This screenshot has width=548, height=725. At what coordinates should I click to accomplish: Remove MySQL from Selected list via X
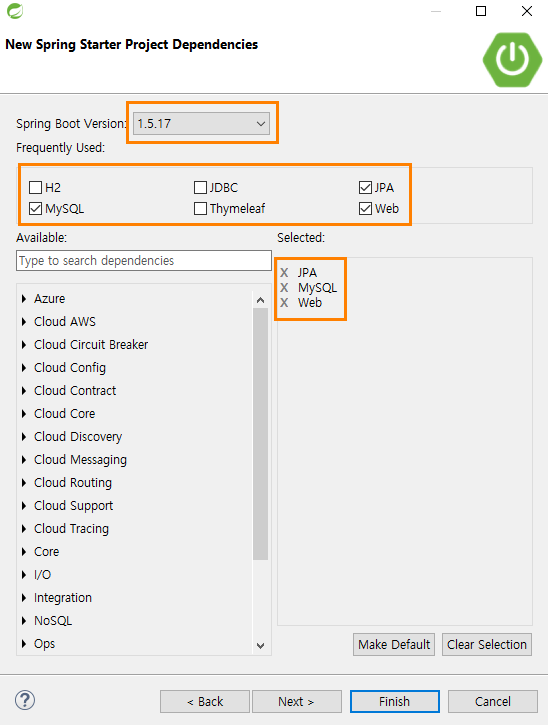[284, 288]
